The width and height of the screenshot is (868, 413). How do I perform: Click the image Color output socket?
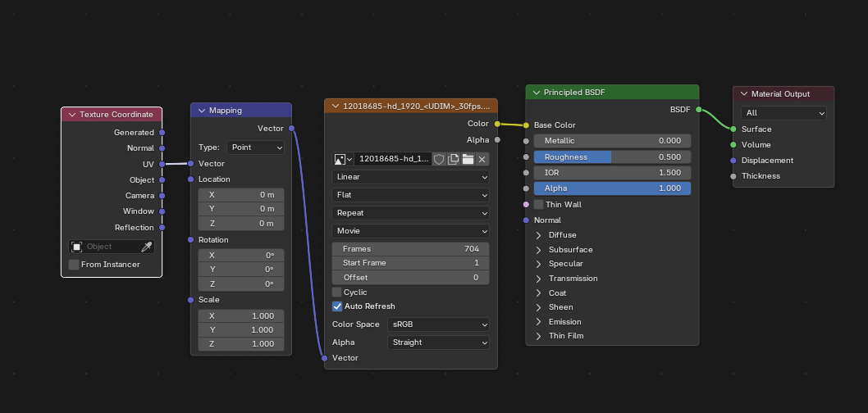click(497, 124)
